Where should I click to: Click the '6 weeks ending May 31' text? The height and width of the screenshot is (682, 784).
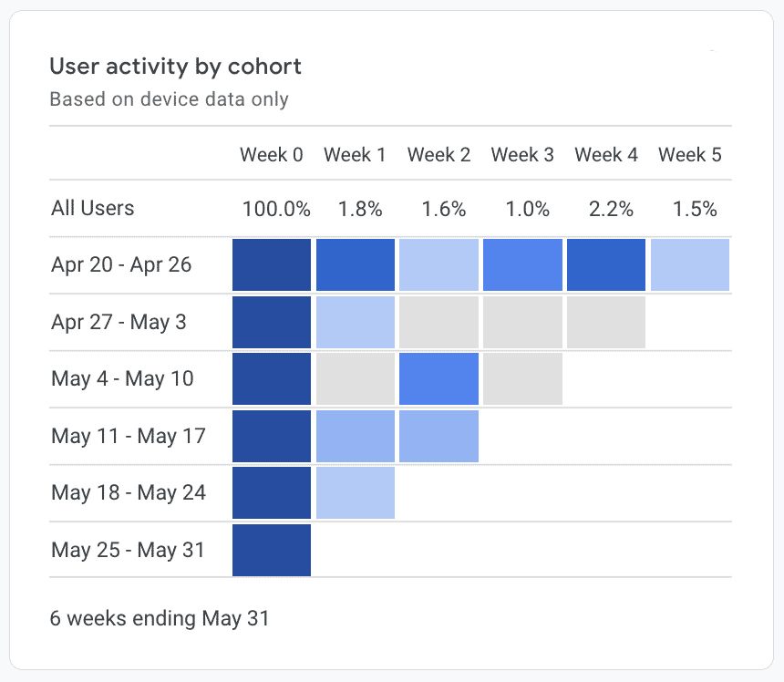[x=160, y=618]
